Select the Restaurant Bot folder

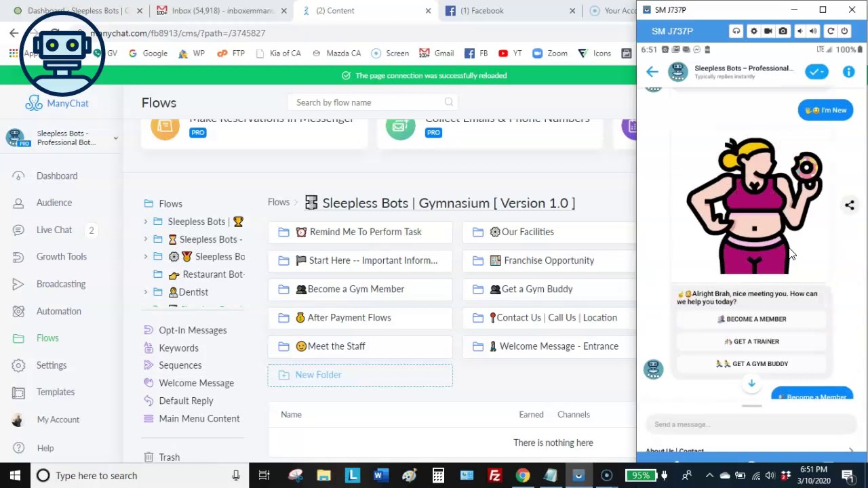(x=206, y=274)
